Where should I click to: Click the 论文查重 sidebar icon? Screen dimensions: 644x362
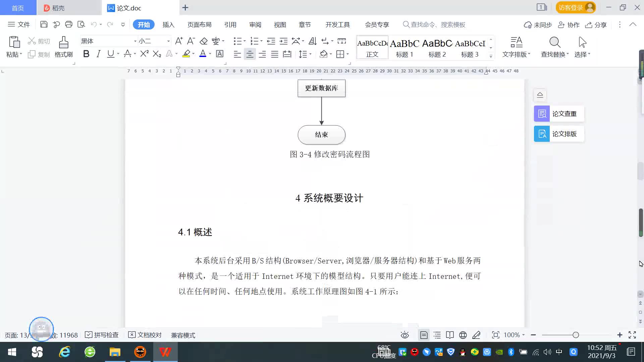pos(542,114)
